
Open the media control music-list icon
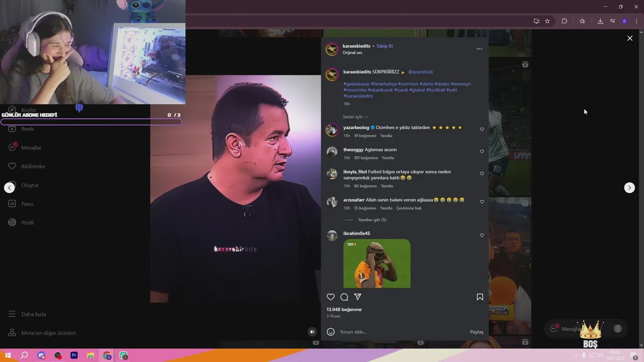point(612,21)
